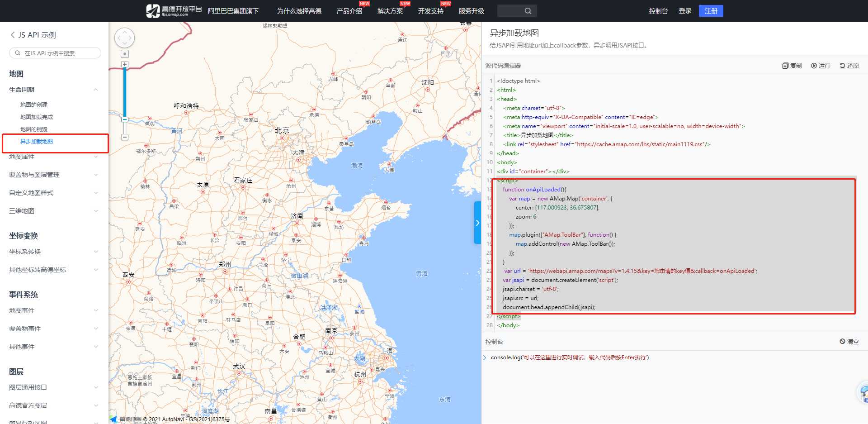Click the blue zoom slider track

pyautogui.click(x=125, y=92)
